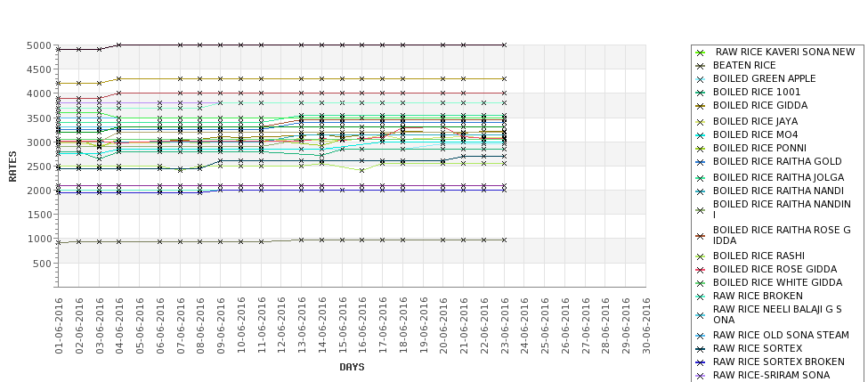The width and height of the screenshot is (868, 382).
Task: Select legend label RAW RICE SORTEX BROKEN
Action: coord(778,362)
